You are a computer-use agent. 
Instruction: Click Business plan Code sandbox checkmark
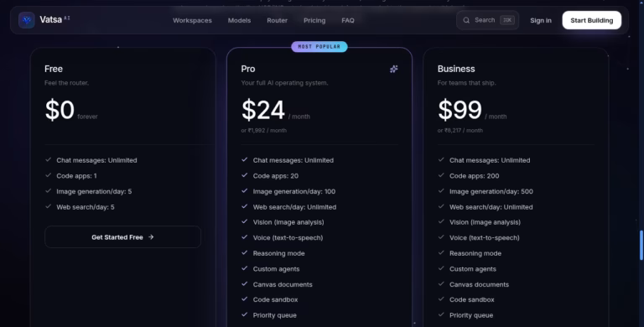[x=441, y=299]
